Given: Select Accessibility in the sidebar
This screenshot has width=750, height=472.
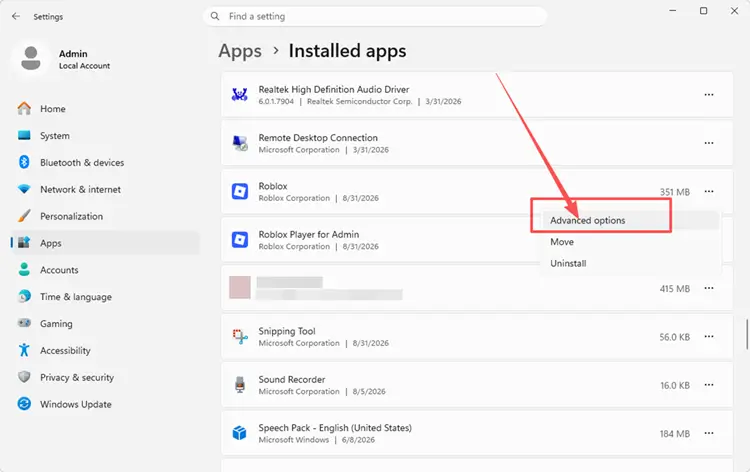Looking at the screenshot, I should tap(104, 350).
